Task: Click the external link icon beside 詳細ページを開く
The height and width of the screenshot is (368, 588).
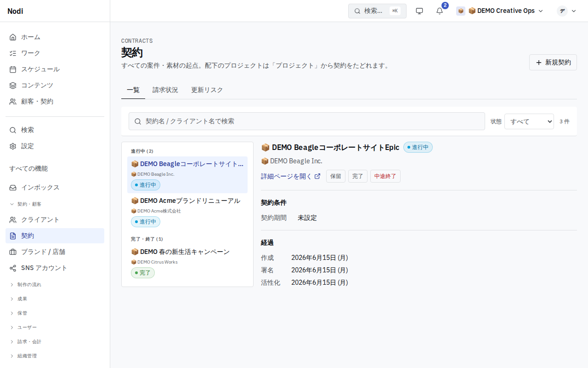Action: pyautogui.click(x=317, y=176)
